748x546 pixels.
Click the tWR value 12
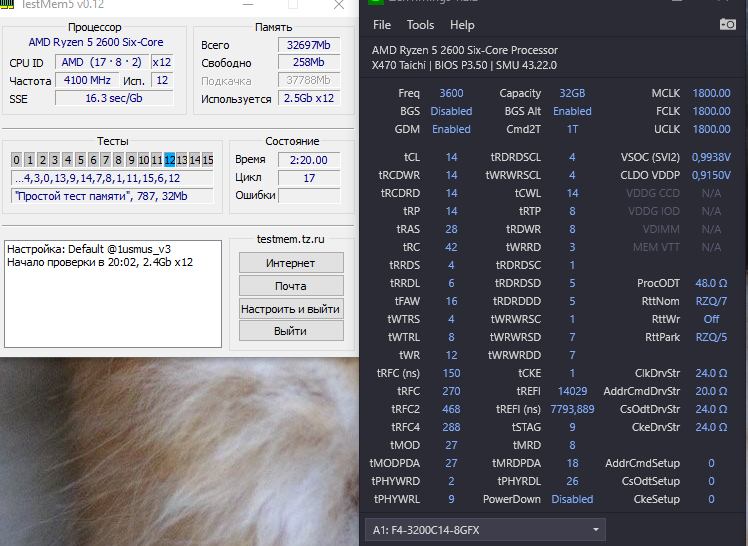pos(451,355)
